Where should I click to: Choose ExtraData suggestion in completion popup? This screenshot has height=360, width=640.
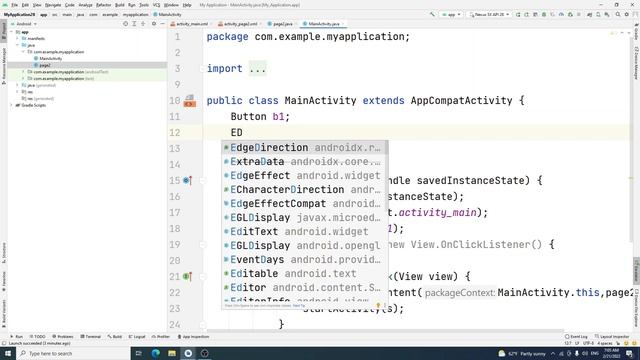coord(304,161)
